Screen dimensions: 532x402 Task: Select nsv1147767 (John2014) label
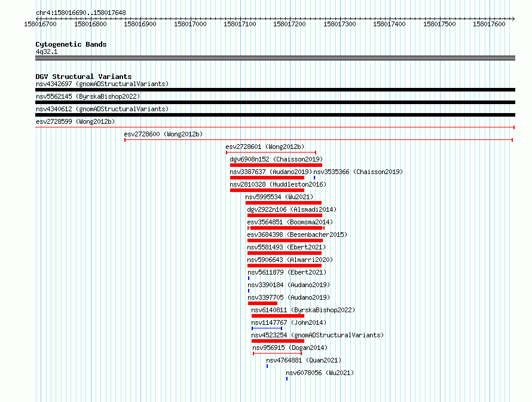coord(289,322)
